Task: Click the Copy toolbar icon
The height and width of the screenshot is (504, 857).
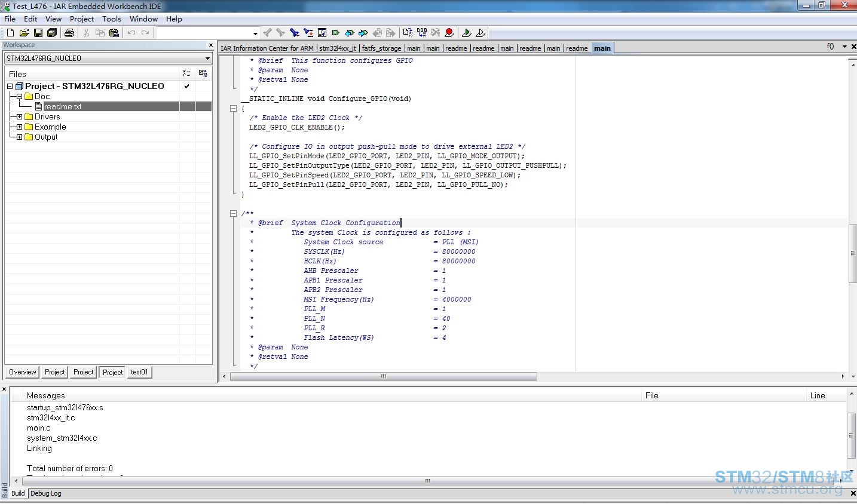Action: [x=100, y=33]
